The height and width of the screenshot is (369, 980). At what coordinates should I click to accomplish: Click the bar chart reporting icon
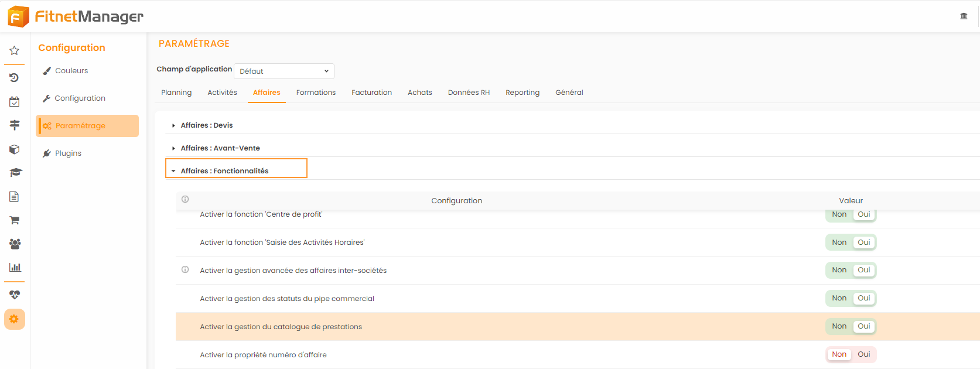pyautogui.click(x=15, y=268)
